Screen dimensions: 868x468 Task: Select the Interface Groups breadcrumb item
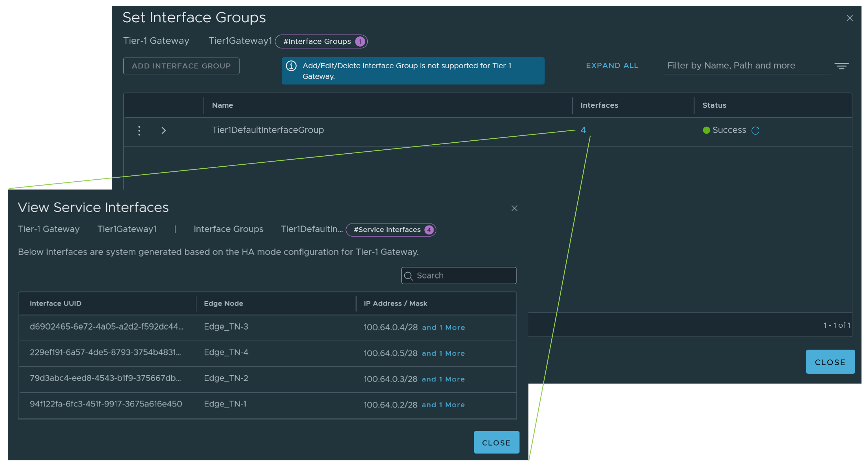tap(228, 229)
